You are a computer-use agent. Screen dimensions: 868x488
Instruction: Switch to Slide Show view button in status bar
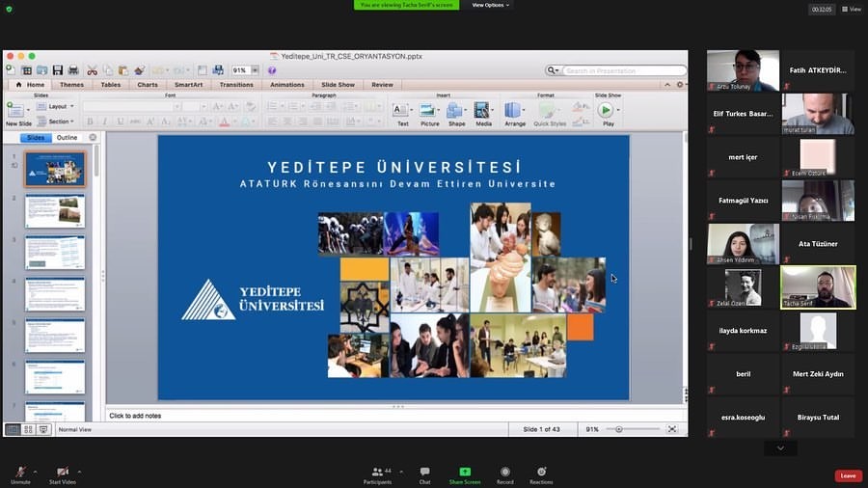point(43,429)
